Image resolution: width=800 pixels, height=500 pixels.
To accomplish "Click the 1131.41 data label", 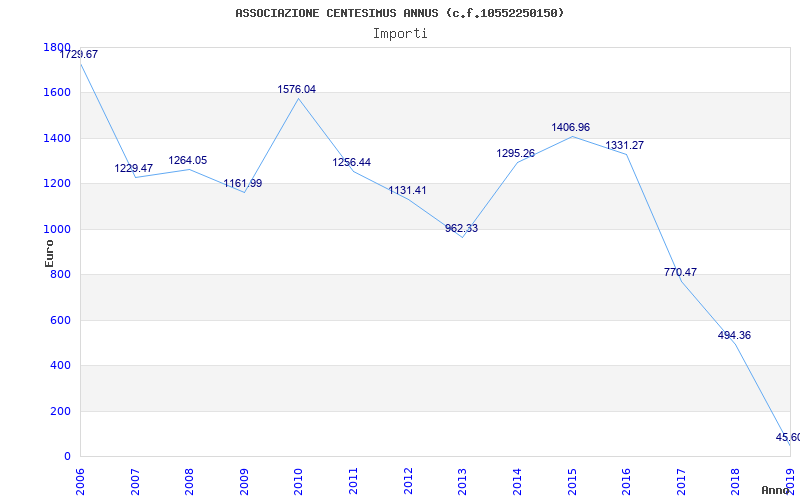I will [407, 190].
